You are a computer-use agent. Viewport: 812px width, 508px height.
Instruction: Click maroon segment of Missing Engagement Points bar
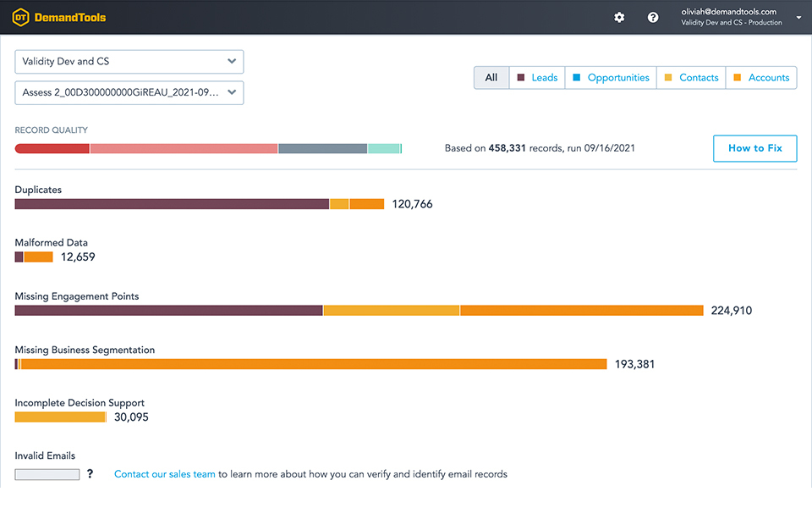coord(168,311)
